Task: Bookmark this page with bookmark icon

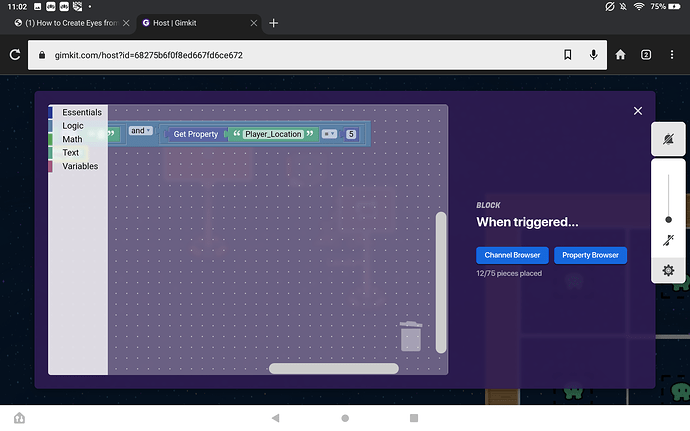Action: coord(568,55)
